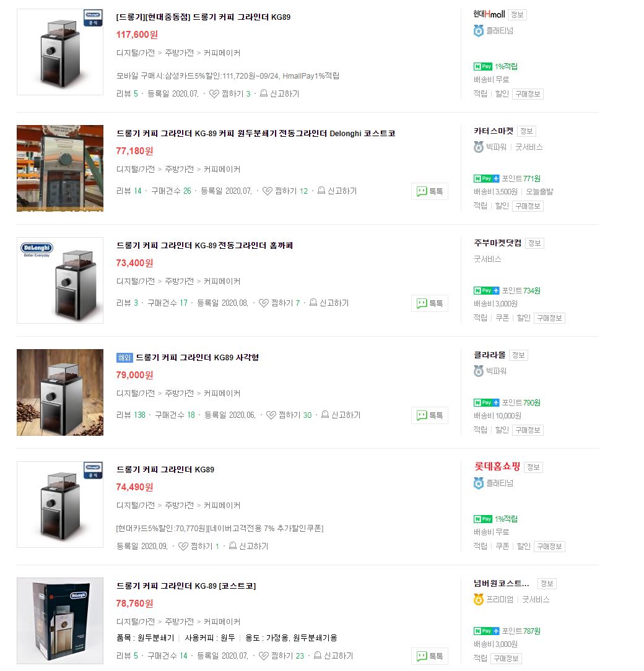Click the 찜하기 heart on the 79,000원 item
644x671 pixels.
271,415
